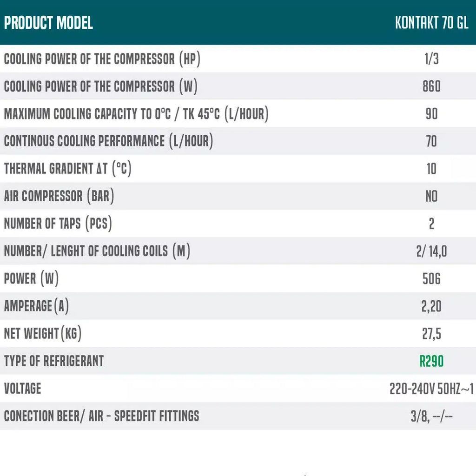Click the green R290 refrigerant value
Viewport: 476px width, 476px height.
click(x=431, y=361)
